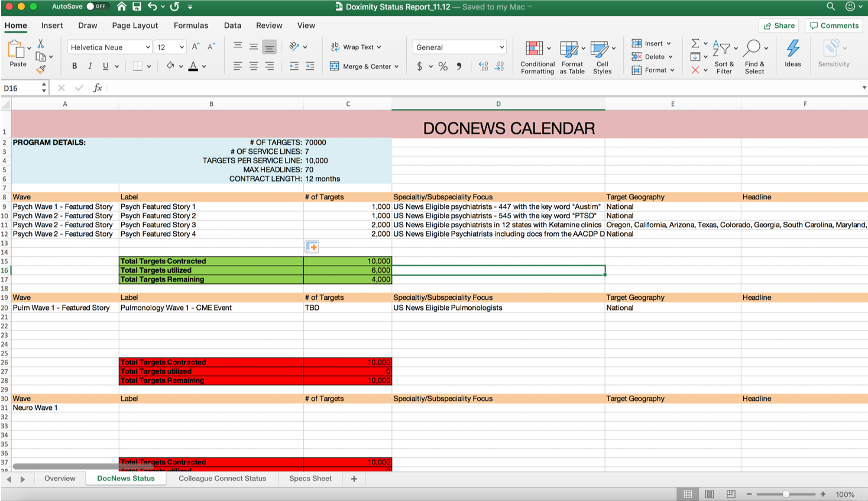Screen dimensions: 868x501
Task: Increase the font size
Action: [x=196, y=47]
